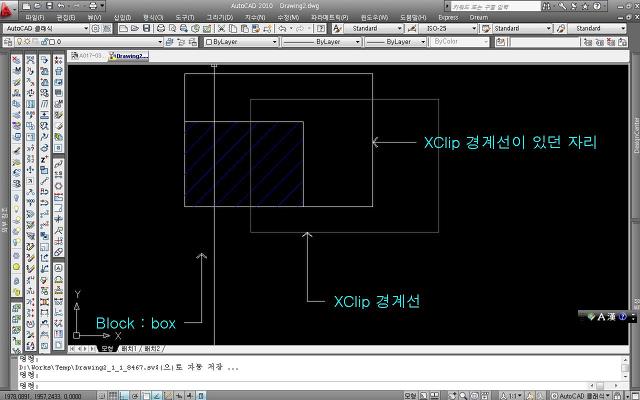The image size is (640, 400).
Task: Toggle Quick Properties in the status bar
Action: click(201, 396)
